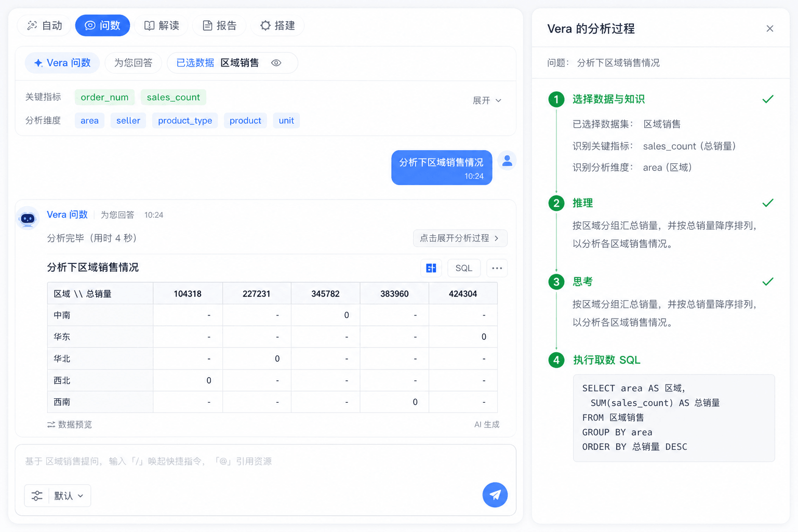Expand analysis process via 点击展开分析过程
This screenshot has height=532, width=798.
point(460,238)
